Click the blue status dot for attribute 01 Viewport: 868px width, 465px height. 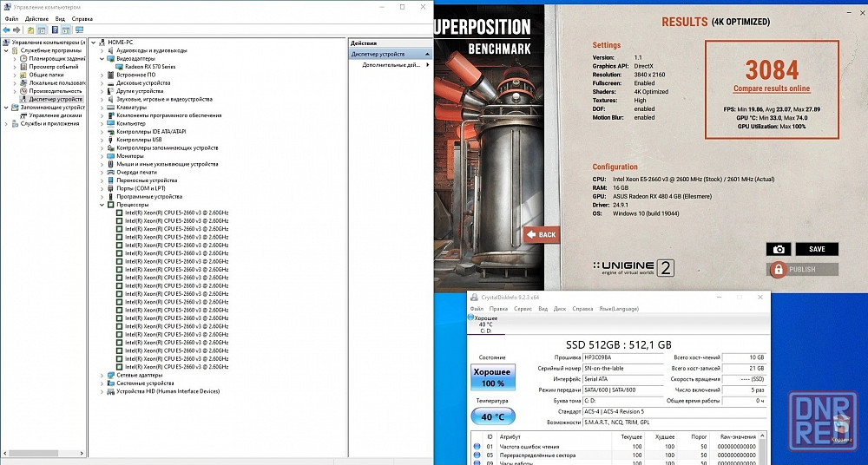click(477, 446)
